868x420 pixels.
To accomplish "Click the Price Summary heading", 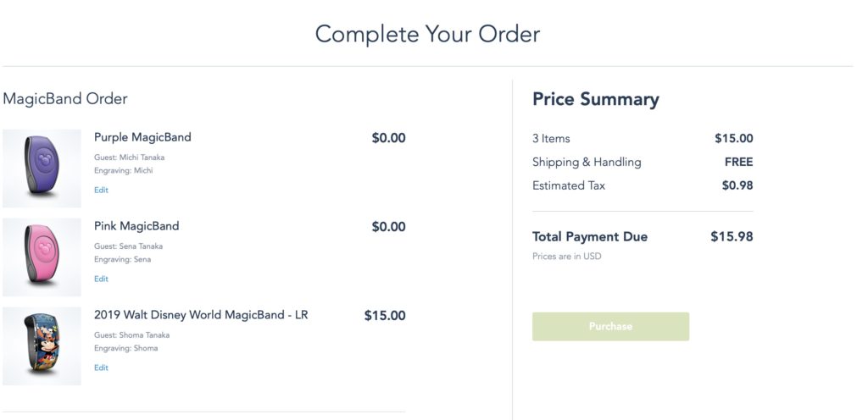I will pyautogui.click(x=595, y=99).
